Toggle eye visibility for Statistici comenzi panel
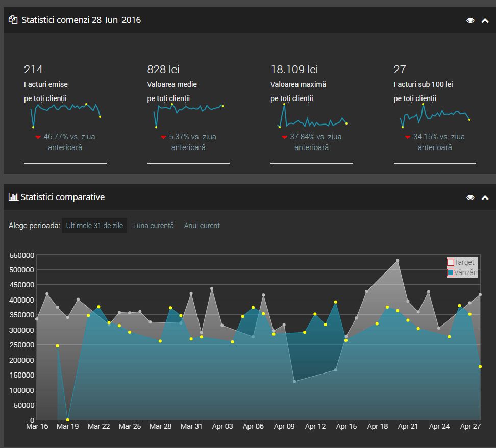496x448 pixels. [470, 20]
